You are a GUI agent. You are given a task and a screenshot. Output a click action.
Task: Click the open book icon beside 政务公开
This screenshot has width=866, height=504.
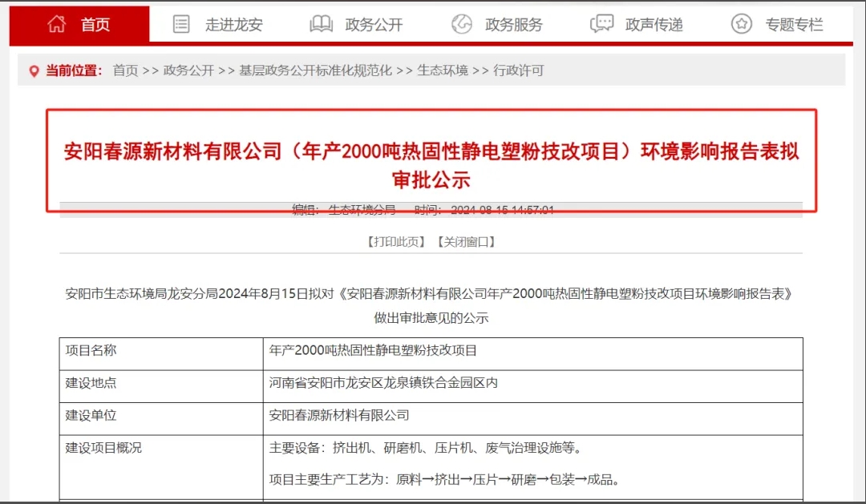click(321, 24)
